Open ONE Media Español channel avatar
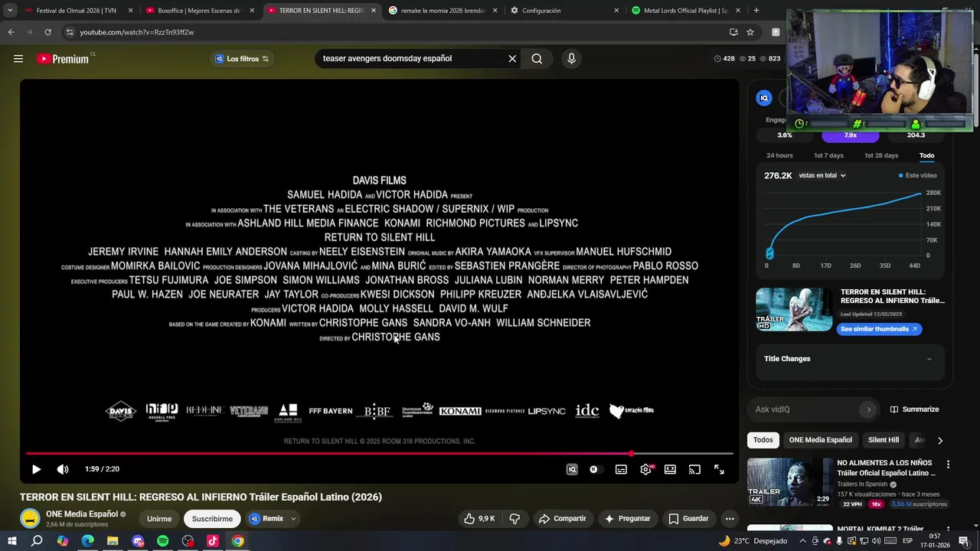Screen dimensions: 980x551 tap(30, 518)
